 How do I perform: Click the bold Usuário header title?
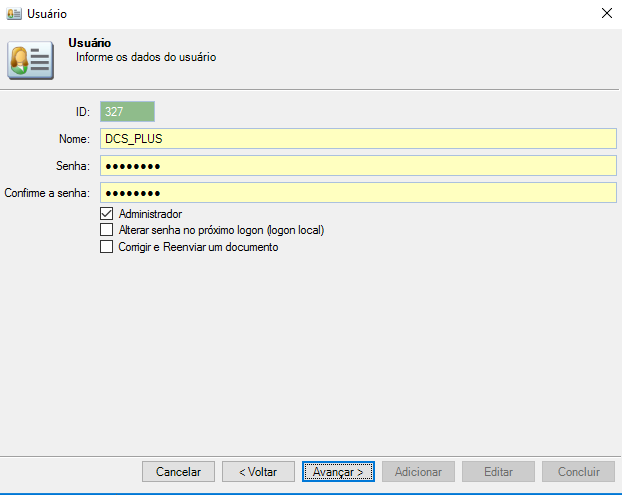coord(89,43)
